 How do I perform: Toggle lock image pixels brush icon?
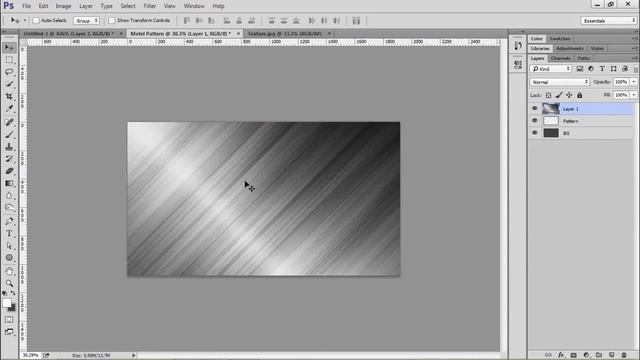(559, 95)
